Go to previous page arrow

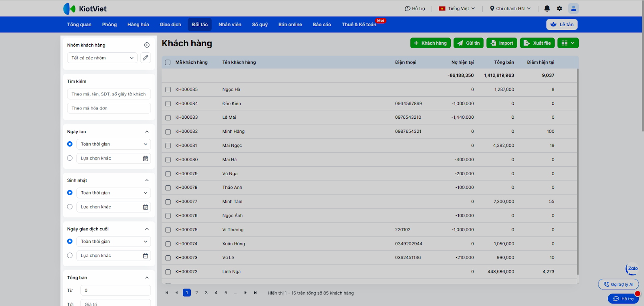[177, 293]
